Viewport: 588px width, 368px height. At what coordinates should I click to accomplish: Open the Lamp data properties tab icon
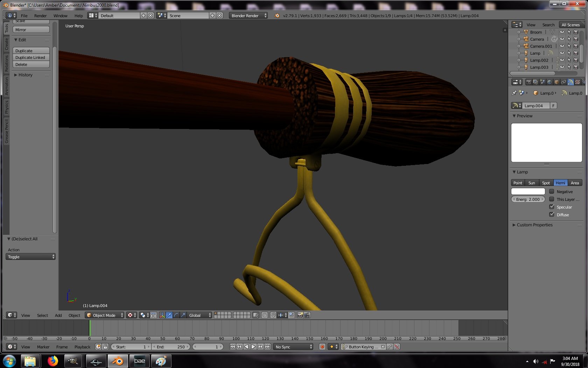(570, 82)
